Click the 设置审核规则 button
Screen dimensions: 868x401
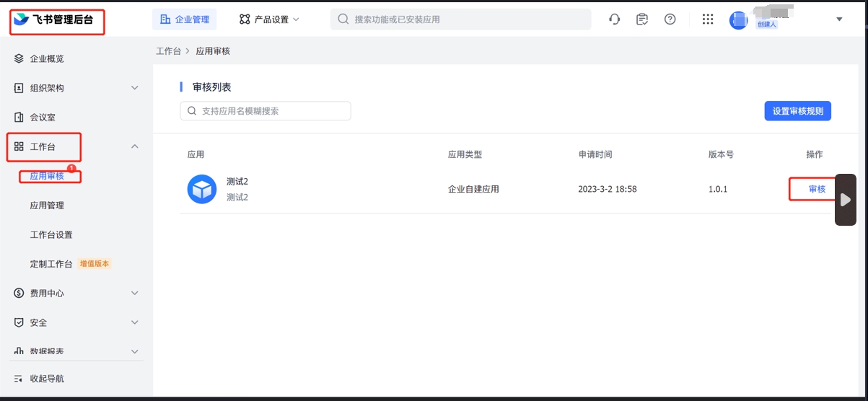click(797, 111)
